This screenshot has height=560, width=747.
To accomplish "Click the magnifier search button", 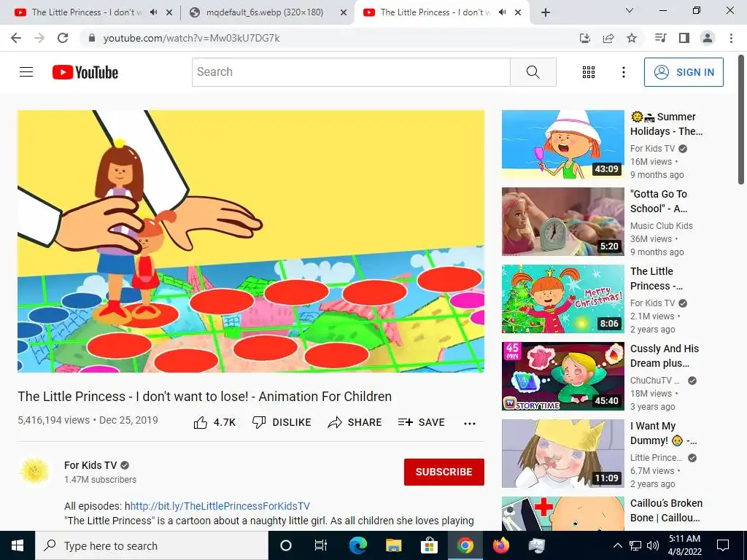I will click(533, 72).
